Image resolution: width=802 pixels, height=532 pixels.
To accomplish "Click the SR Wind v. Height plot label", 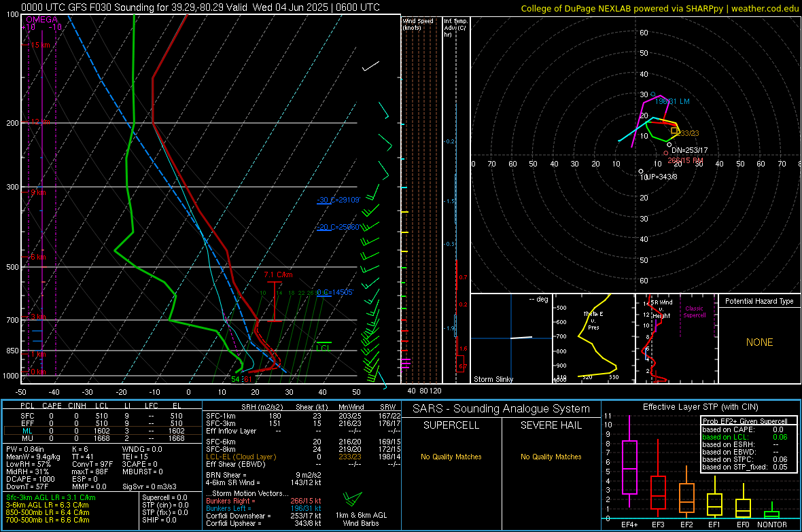I will pyautogui.click(x=663, y=309).
